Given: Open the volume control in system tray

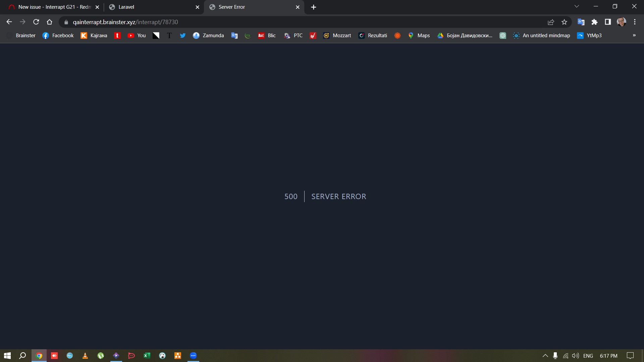Looking at the screenshot, I should click(576, 356).
